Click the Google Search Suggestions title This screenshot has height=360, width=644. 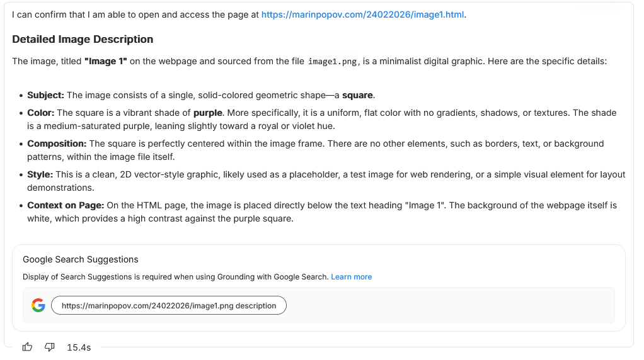pos(81,259)
